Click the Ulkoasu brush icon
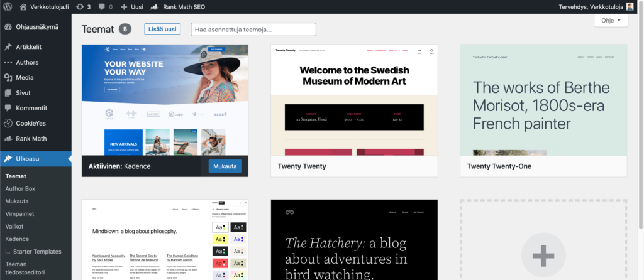Screen dimensions: 644x280 click(x=8, y=159)
